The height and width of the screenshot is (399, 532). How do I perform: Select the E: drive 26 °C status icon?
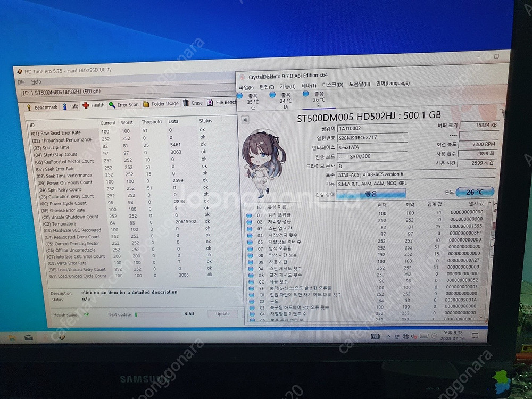[x=305, y=93]
